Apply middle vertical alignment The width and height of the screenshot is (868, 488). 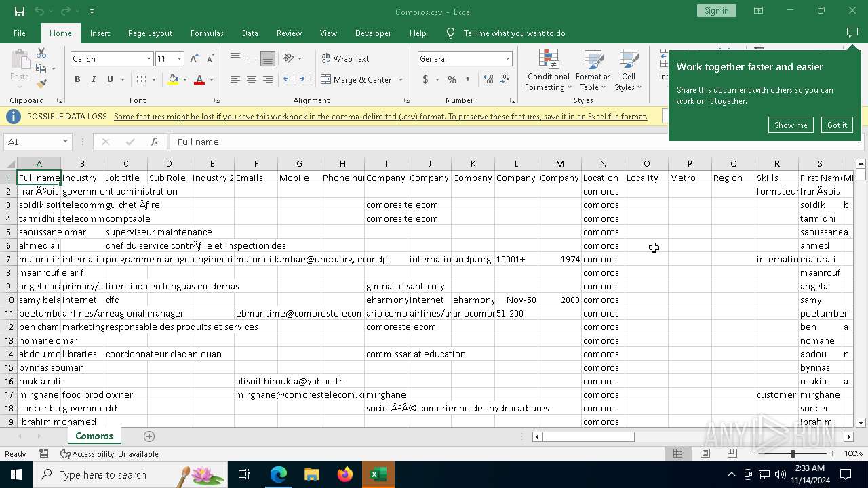click(x=252, y=58)
